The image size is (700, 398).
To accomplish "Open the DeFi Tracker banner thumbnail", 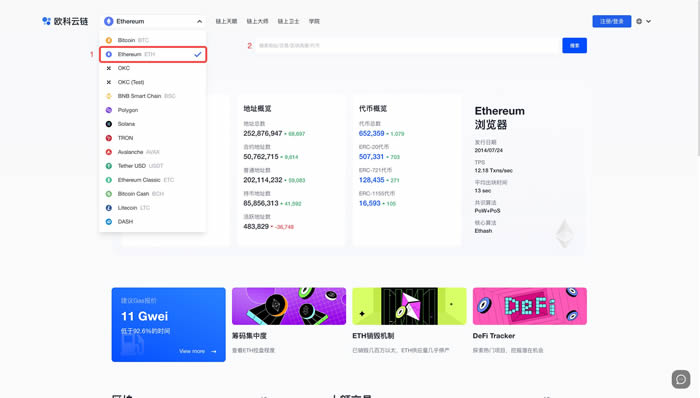I will pos(529,306).
